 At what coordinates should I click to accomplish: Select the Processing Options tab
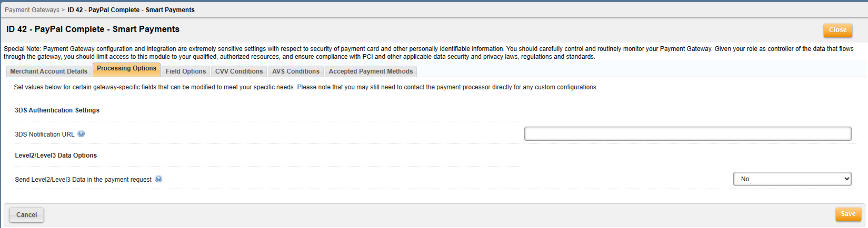click(126, 69)
